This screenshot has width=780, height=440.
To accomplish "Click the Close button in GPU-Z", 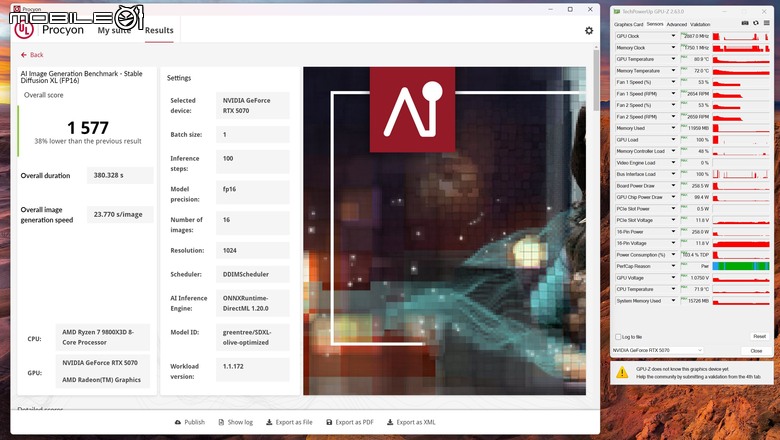I will [x=756, y=351].
